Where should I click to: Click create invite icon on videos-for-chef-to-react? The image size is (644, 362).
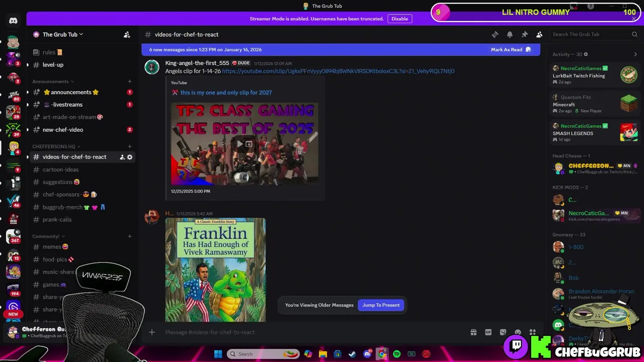(x=122, y=157)
